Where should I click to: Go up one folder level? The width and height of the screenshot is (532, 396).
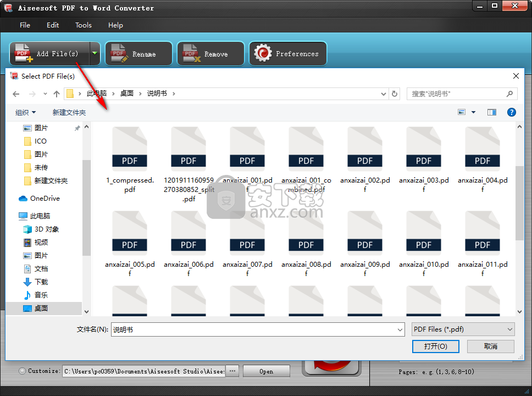(56, 94)
